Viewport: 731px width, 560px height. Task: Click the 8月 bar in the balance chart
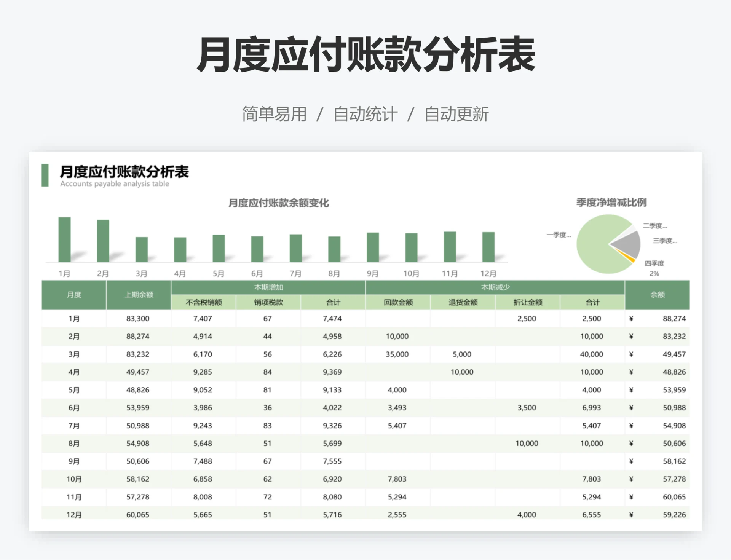pos(334,249)
